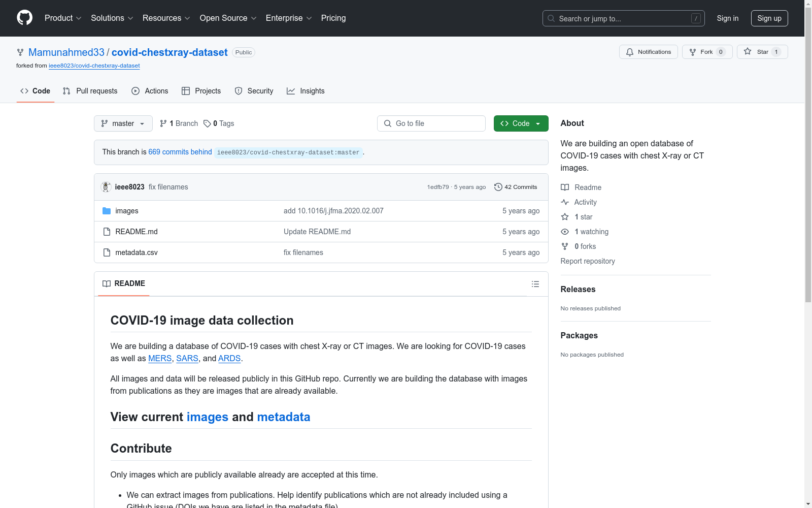This screenshot has width=812, height=508.
Task: Click the Activity pulse icon
Action: point(565,202)
